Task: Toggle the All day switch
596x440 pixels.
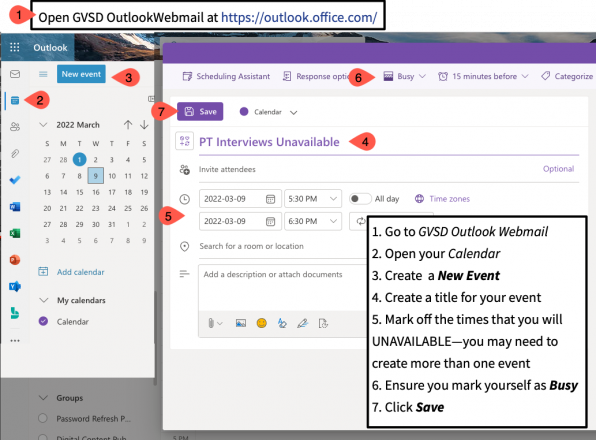Action: click(x=360, y=199)
